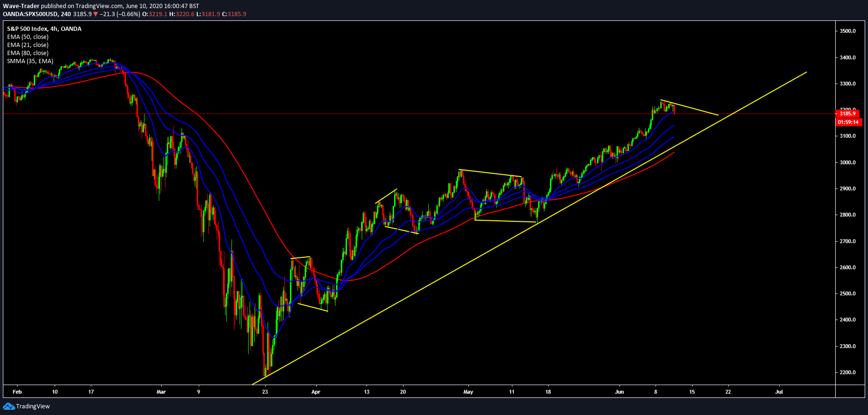Click the 2300.0 price axis label
Screen dimensions: 868x415
point(848,346)
